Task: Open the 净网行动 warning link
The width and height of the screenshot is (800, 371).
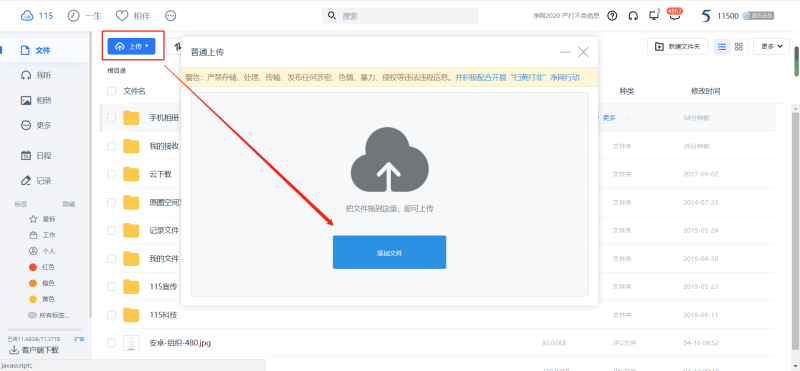Action: point(517,78)
